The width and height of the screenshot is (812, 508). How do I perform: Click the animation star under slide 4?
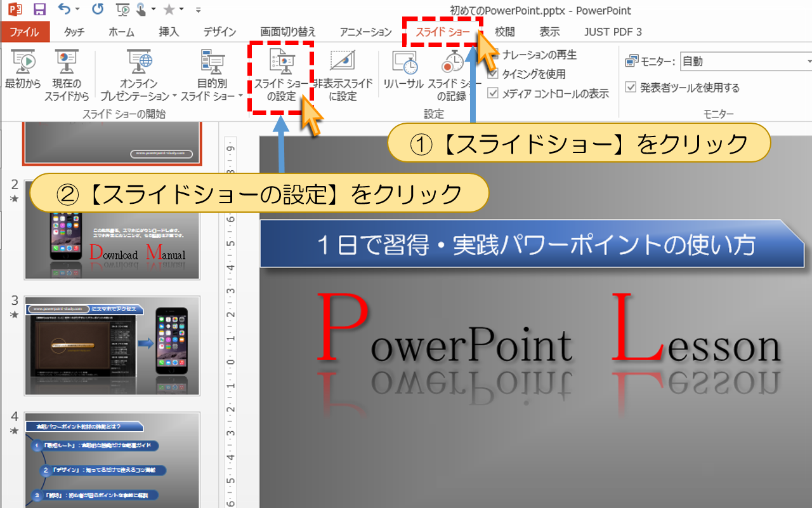pos(14,431)
